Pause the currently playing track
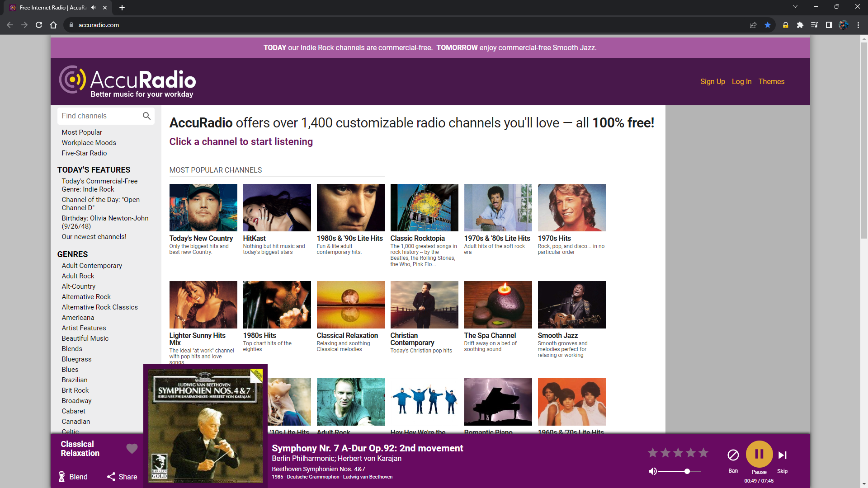 coord(759,454)
